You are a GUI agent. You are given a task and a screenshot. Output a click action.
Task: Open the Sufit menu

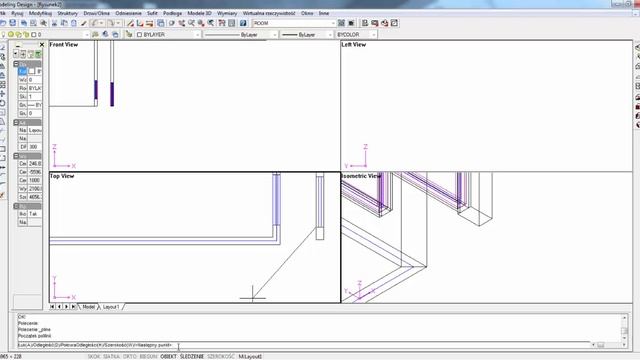152,13
